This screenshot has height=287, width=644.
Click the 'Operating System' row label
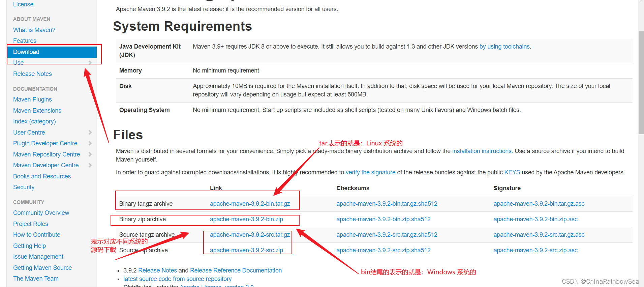point(144,110)
